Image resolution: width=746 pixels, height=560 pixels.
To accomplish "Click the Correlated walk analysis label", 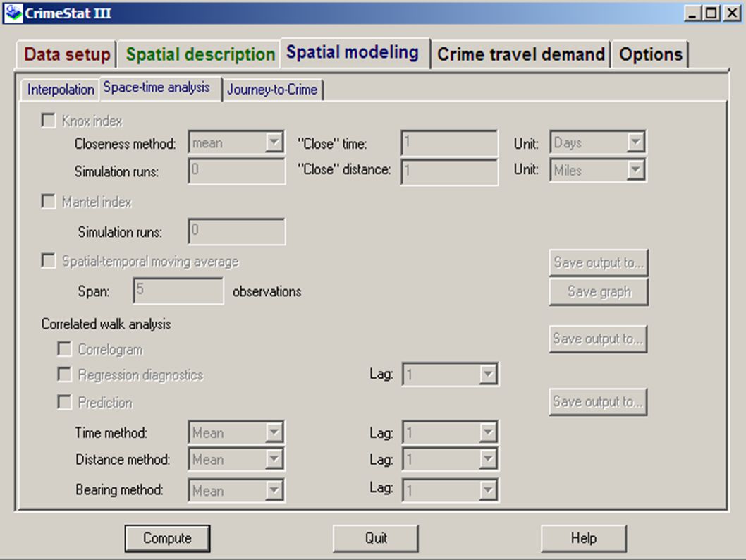I will pyautogui.click(x=106, y=324).
